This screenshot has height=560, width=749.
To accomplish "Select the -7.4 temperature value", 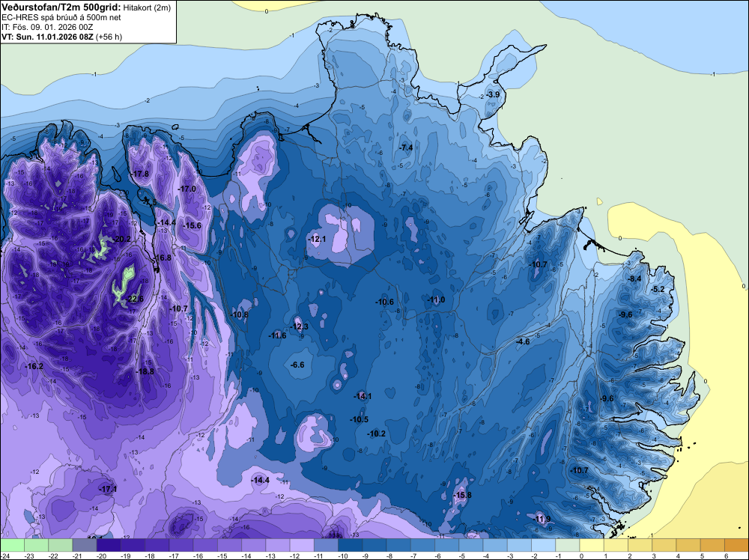I will pos(405,148).
